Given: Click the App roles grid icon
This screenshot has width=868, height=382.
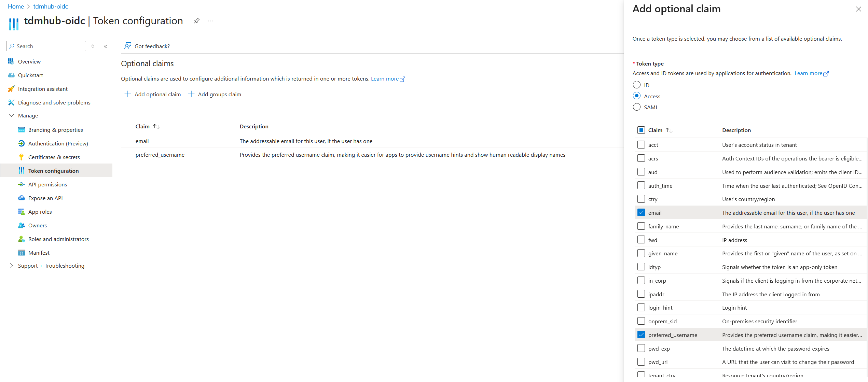Looking at the screenshot, I should tap(21, 212).
